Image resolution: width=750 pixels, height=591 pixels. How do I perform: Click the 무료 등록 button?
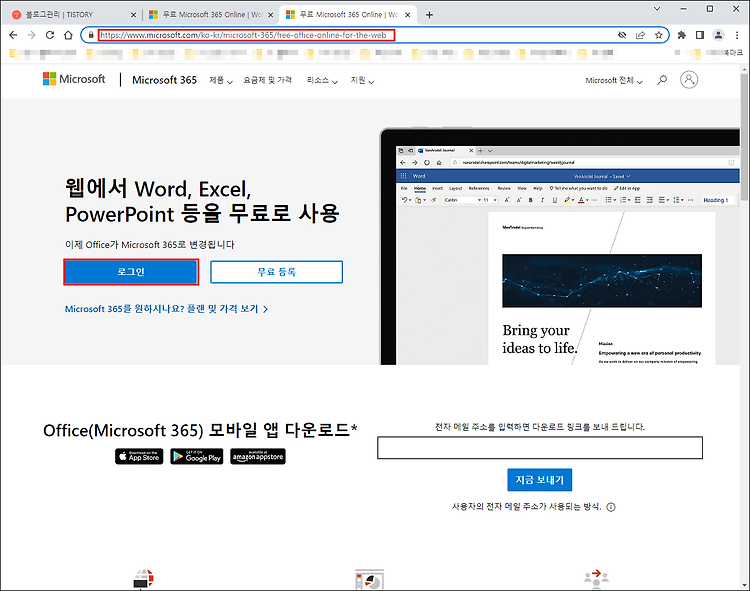coord(276,272)
